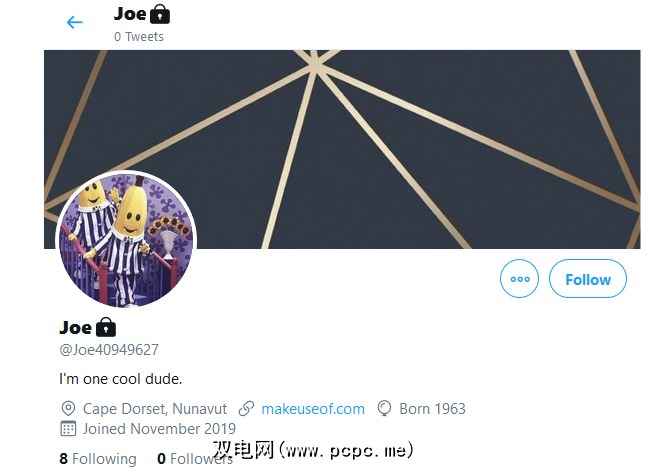Click the lock icon beside the profile name Joe
This screenshot has height=473, width=670.
106,328
